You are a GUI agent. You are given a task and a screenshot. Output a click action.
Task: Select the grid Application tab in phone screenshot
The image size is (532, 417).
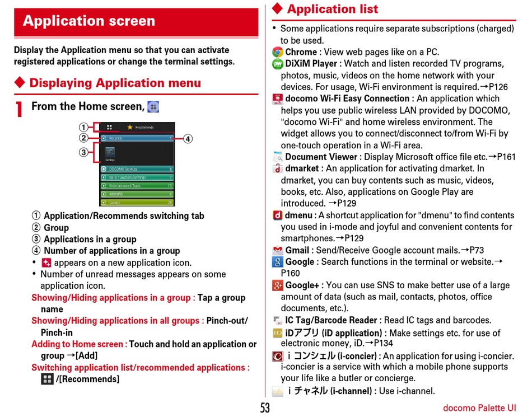(x=109, y=127)
